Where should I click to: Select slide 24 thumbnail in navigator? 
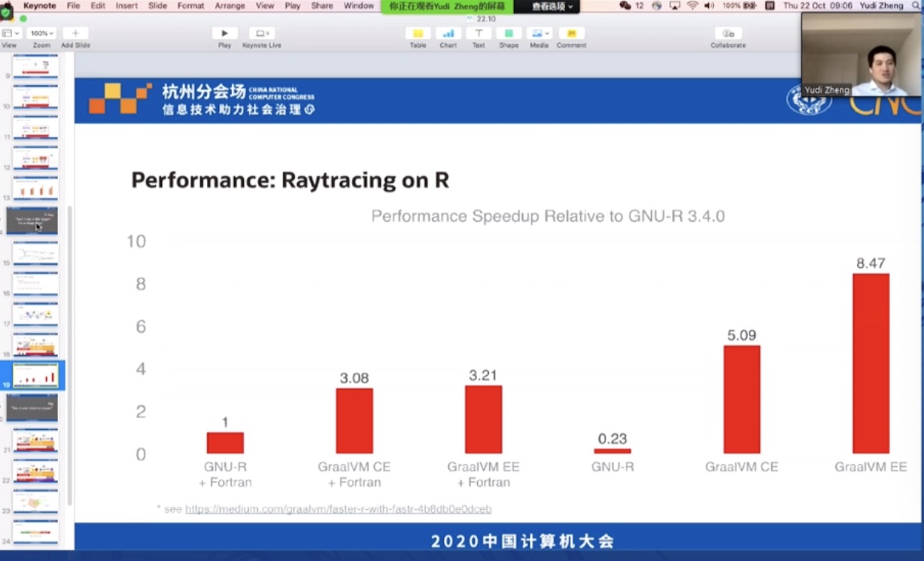pyautogui.click(x=35, y=533)
